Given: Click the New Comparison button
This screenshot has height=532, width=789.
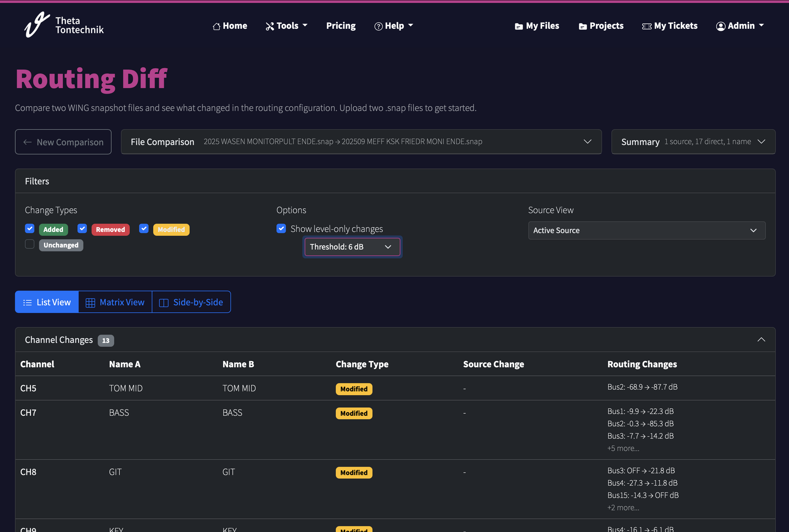Looking at the screenshot, I should (63, 142).
